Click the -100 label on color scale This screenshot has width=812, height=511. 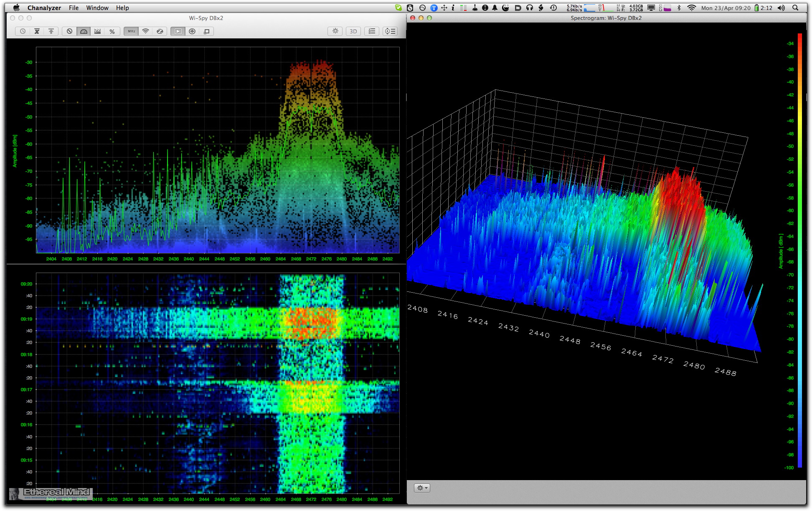[789, 468]
